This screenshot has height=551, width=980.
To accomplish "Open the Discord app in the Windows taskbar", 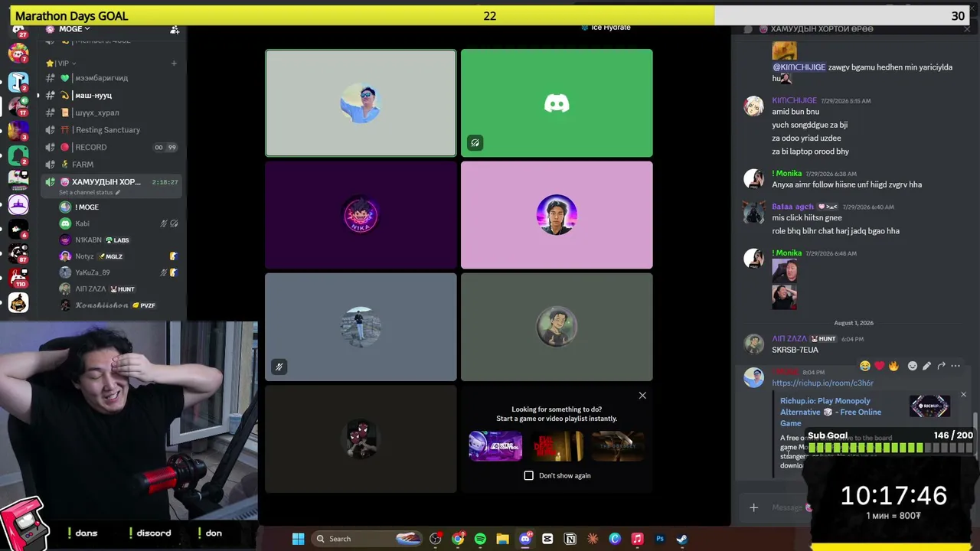I will [x=525, y=539].
